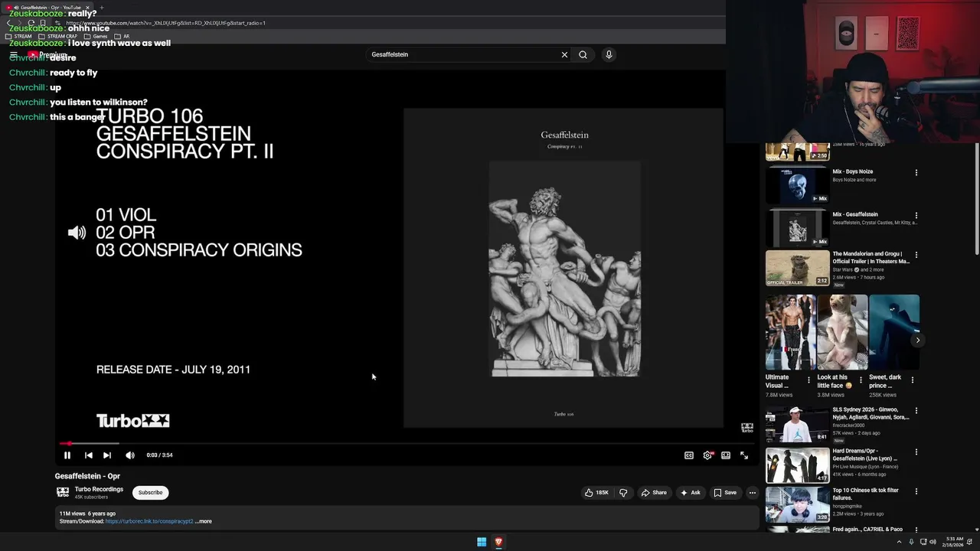Click the Brave browser taskbar icon
Screen dimensions: 980x551
click(498, 542)
